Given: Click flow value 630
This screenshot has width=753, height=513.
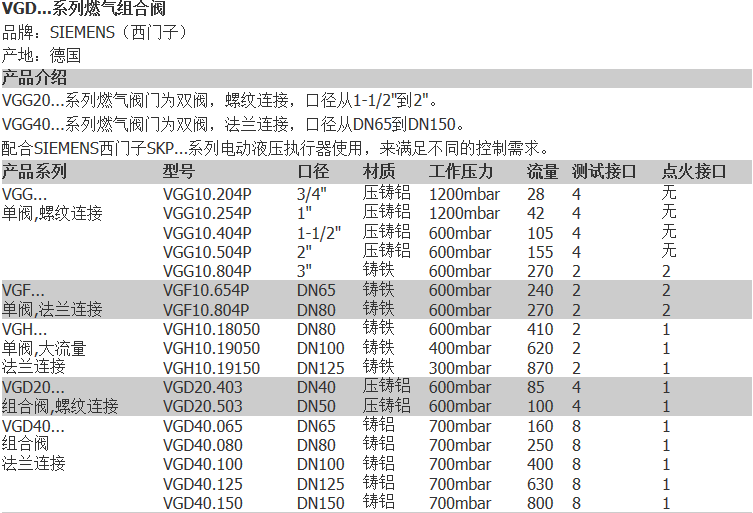Looking at the screenshot, I should (540, 485).
